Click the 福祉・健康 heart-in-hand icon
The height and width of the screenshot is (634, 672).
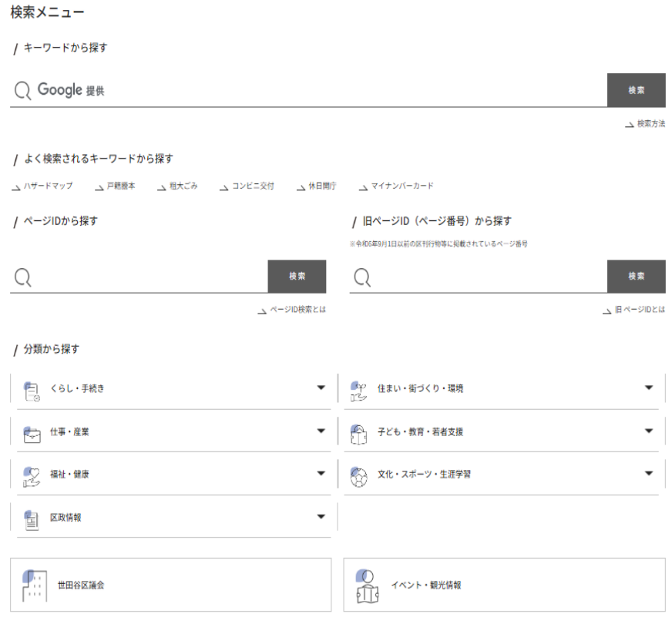31,474
